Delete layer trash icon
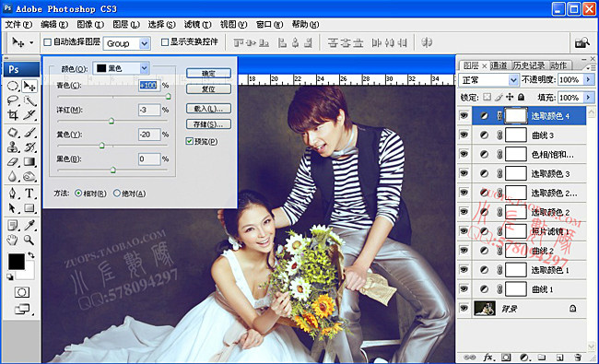The image size is (599, 364). (x=578, y=358)
